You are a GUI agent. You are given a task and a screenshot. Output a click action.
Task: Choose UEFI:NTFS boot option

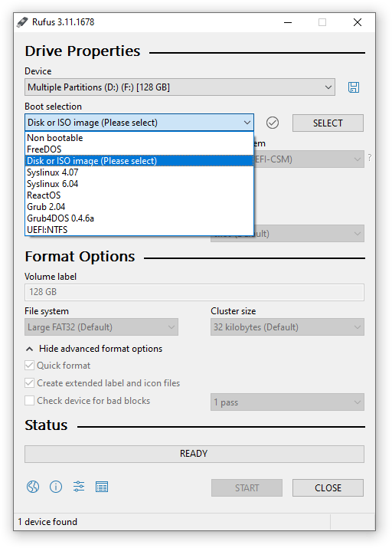139,230
